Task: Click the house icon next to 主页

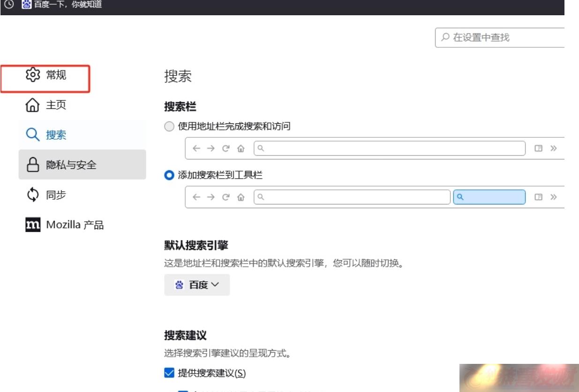Action: [x=32, y=106]
